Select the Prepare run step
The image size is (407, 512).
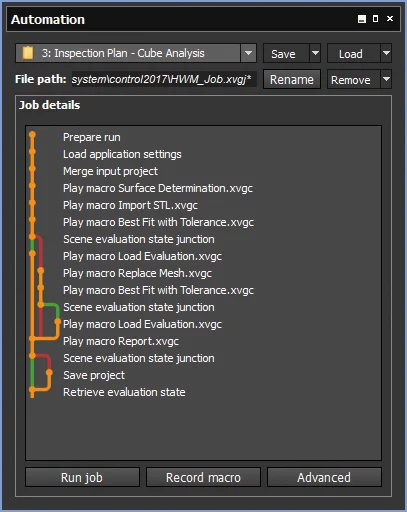pos(92,137)
